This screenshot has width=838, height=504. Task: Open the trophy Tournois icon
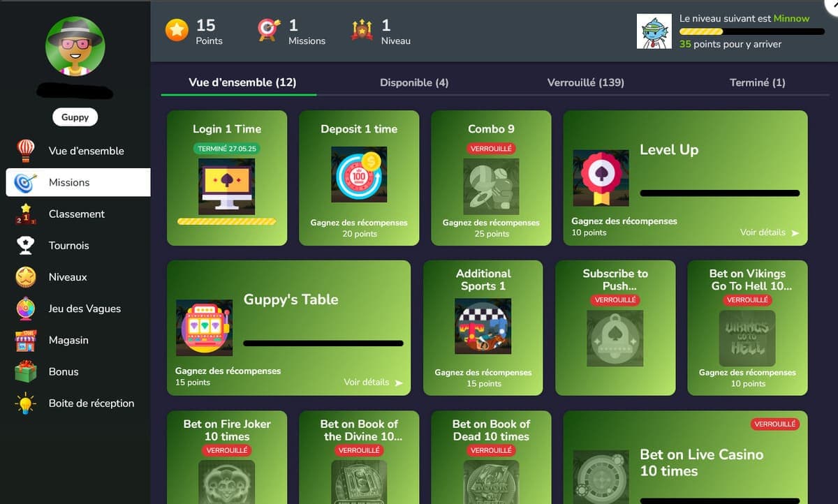(26, 245)
